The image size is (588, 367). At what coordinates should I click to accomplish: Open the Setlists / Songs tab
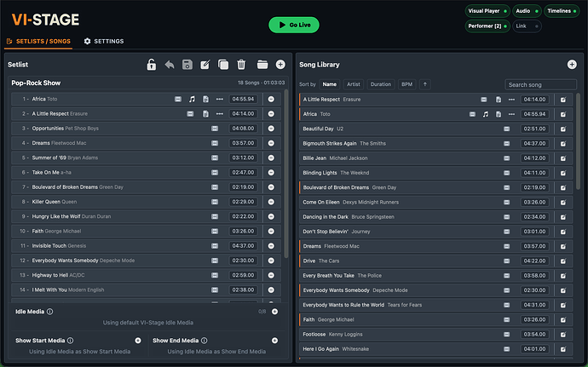click(38, 41)
